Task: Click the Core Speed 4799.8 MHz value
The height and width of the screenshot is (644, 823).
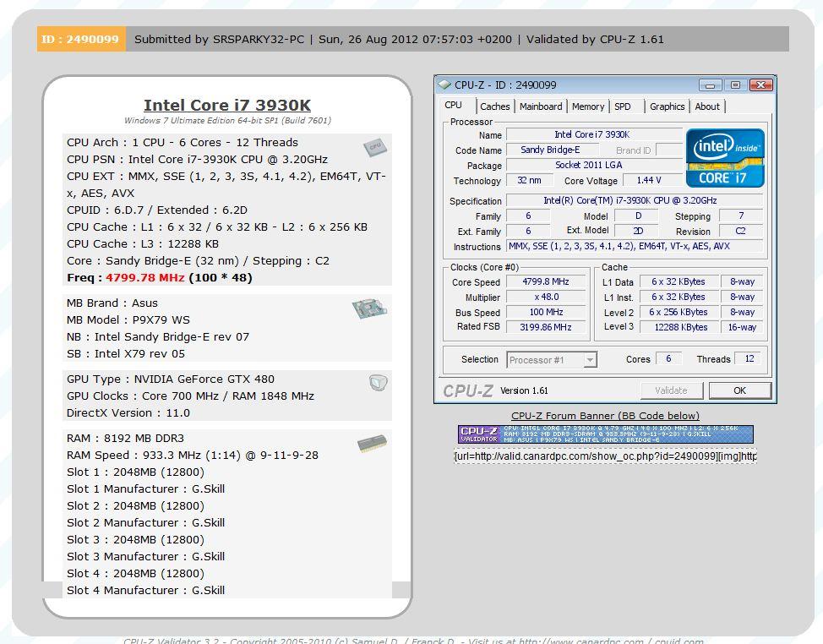Action: click(x=546, y=281)
